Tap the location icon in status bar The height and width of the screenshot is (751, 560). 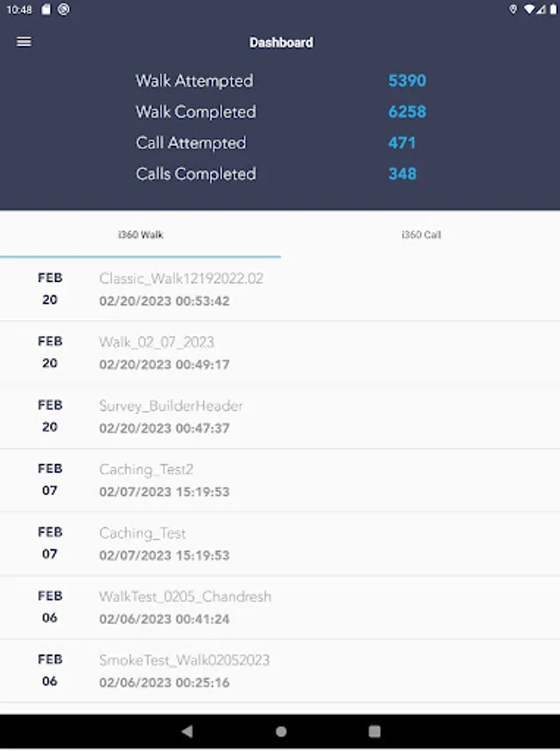(x=512, y=9)
